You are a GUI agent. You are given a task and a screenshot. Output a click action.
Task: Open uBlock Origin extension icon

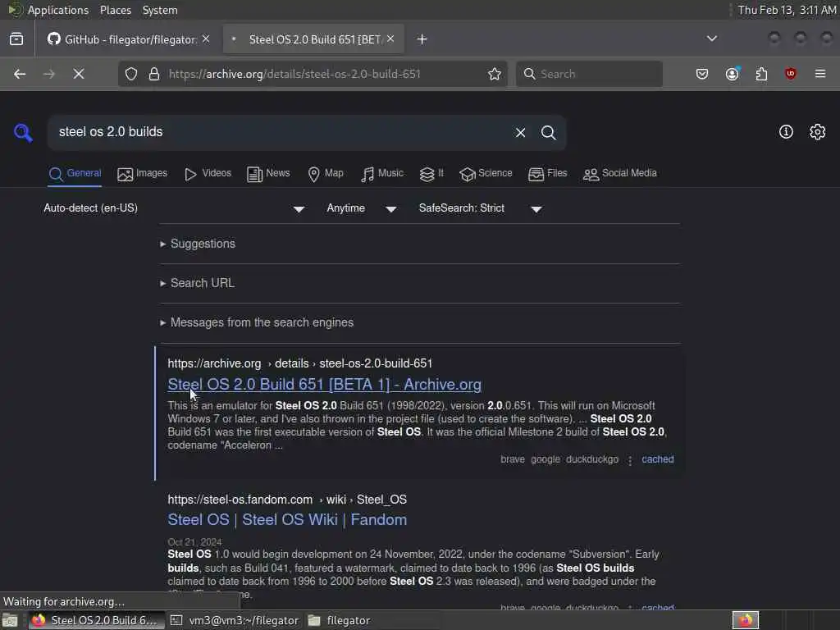click(791, 74)
